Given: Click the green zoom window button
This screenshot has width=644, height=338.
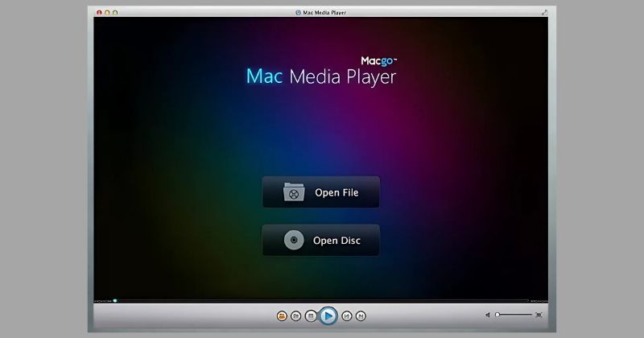Looking at the screenshot, I should pyautogui.click(x=115, y=12).
